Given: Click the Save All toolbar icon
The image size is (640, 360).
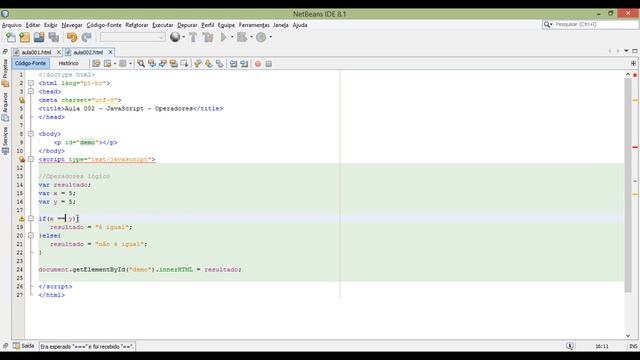Looking at the screenshot, I should click(53, 38).
